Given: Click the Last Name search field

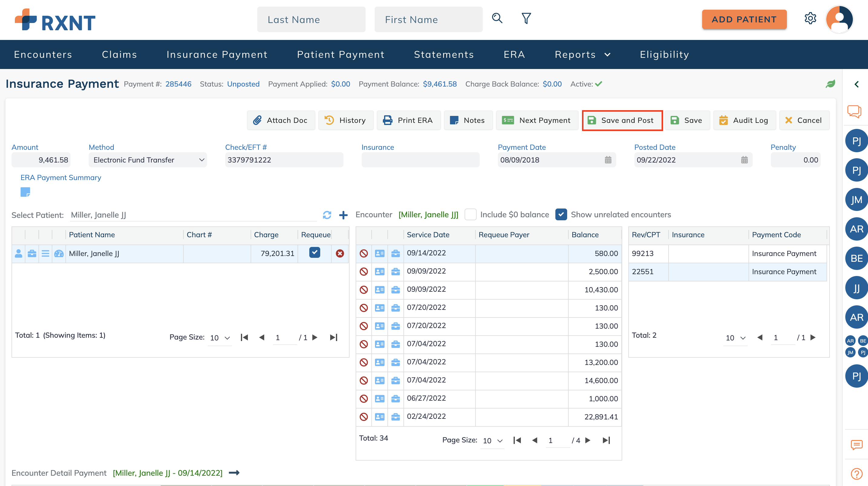Looking at the screenshot, I should click(311, 19).
